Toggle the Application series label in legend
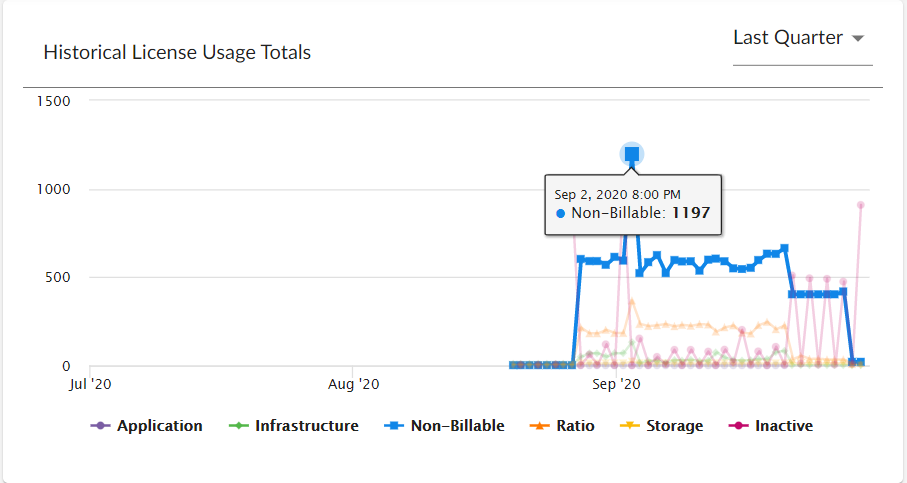 coord(159,426)
